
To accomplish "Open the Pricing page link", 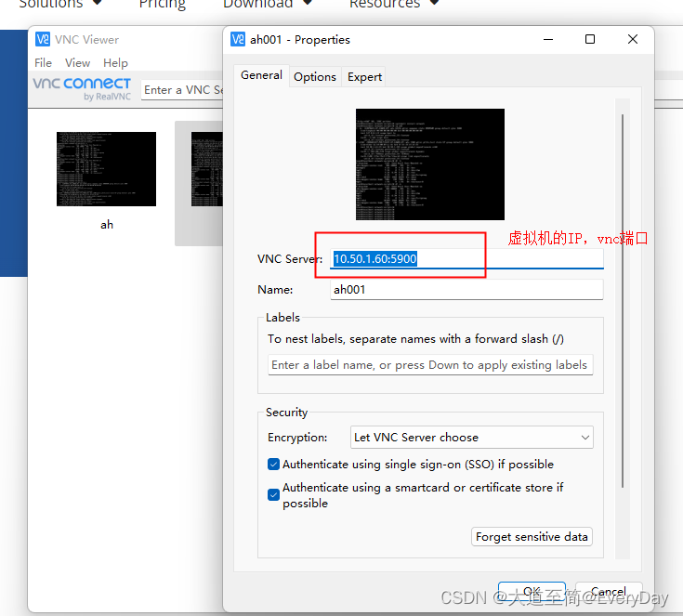I will pos(162,4).
